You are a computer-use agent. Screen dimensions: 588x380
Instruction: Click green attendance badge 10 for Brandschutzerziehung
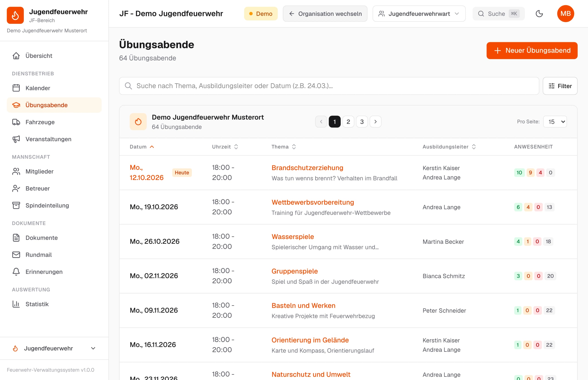click(x=519, y=172)
